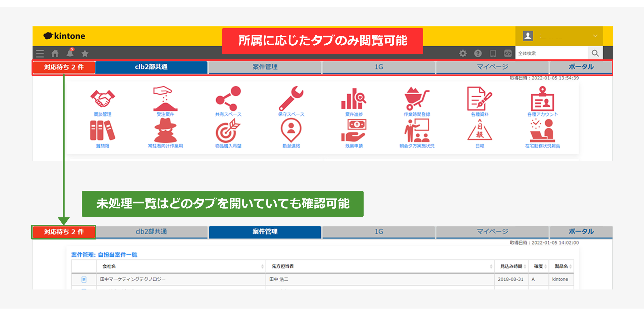Select the ポータル tab in the upper screen
Screen dimensions: 644x322
click(581, 67)
